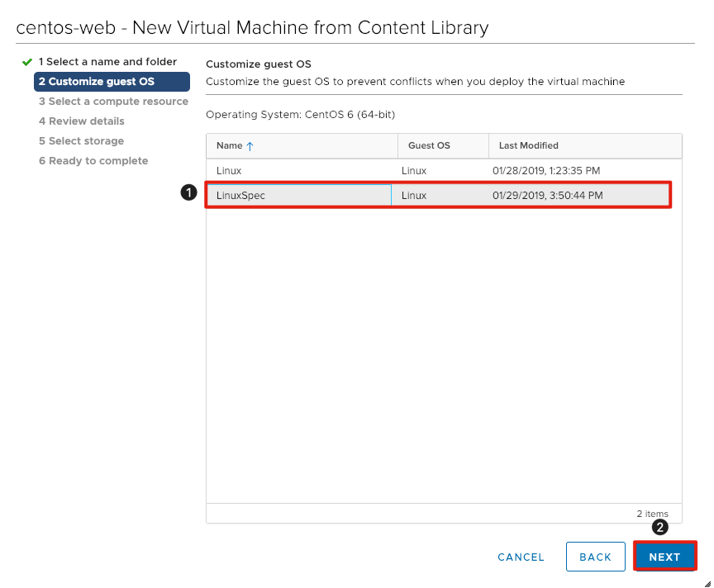Click the numbered badge labeled 1 near LinuxSpec
Screen dimensions: 714x588
189,192
